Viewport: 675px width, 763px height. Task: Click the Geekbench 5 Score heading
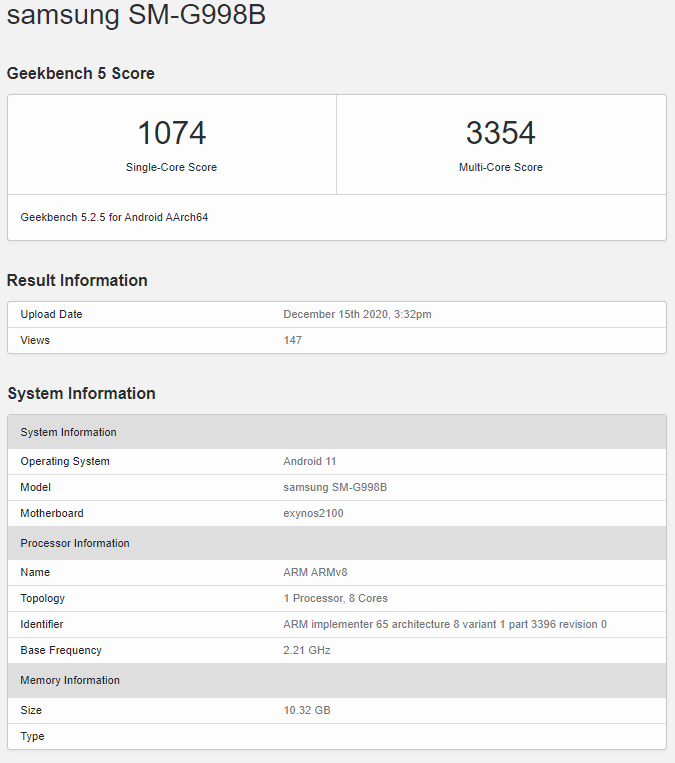tap(81, 73)
